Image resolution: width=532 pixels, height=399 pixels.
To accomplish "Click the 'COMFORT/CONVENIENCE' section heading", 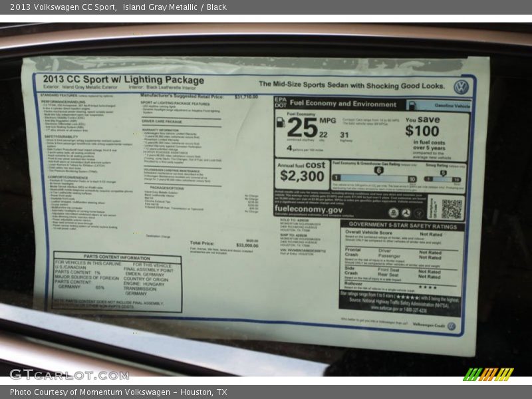I will (x=68, y=178).
